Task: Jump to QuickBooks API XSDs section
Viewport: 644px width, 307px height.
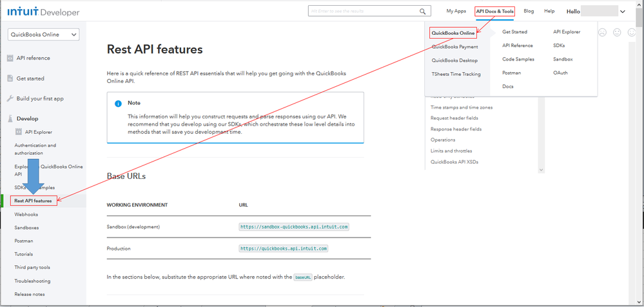Action: pos(454,162)
